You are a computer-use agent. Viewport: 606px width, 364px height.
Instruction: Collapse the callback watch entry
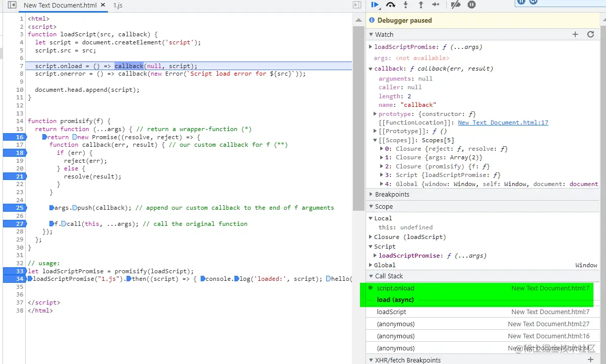click(371, 69)
